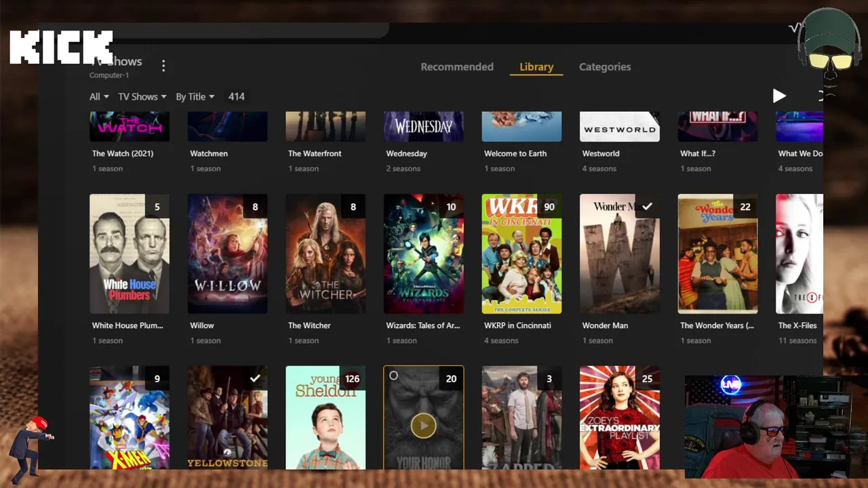Open The X-Files poster
Image resolution: width=868 pixels, height=488 pixels.
[x=800, y=254]
